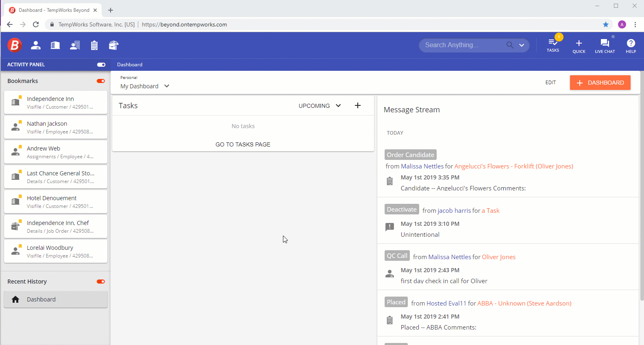This screenshot has width=644, height=345.
Task: Open the My Dashboard dropdown
Action: (x=145, y=86)
